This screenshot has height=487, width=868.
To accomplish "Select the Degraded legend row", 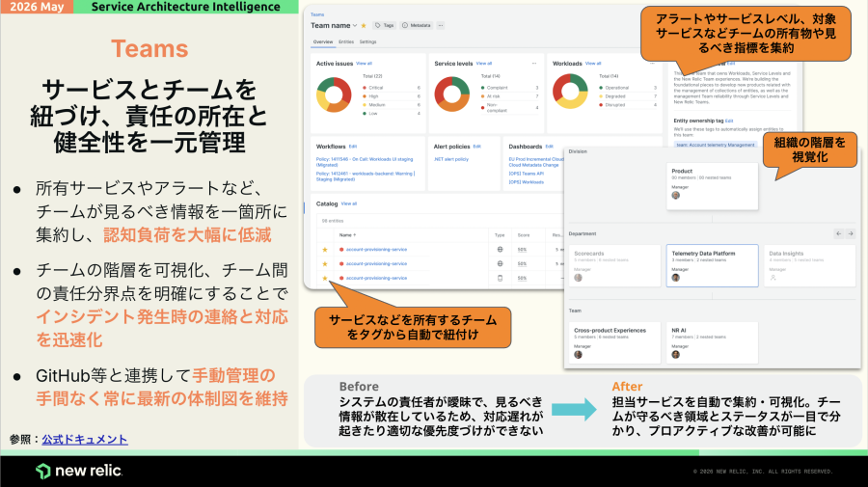I will (x=628, y=96).
